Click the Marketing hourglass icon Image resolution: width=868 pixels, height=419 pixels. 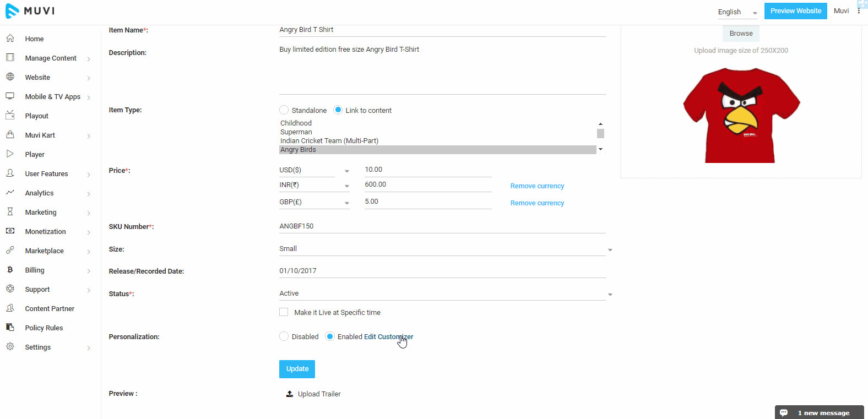[10, 211]
